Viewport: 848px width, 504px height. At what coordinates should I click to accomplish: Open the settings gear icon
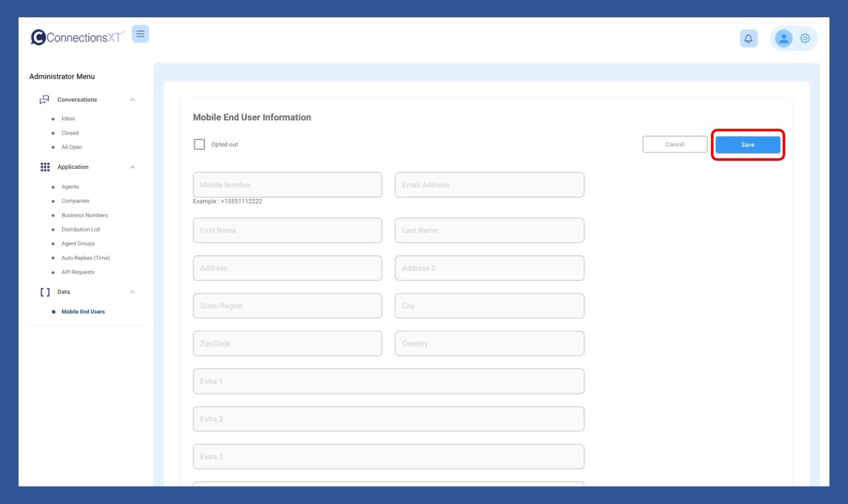(x=805, y=38)
